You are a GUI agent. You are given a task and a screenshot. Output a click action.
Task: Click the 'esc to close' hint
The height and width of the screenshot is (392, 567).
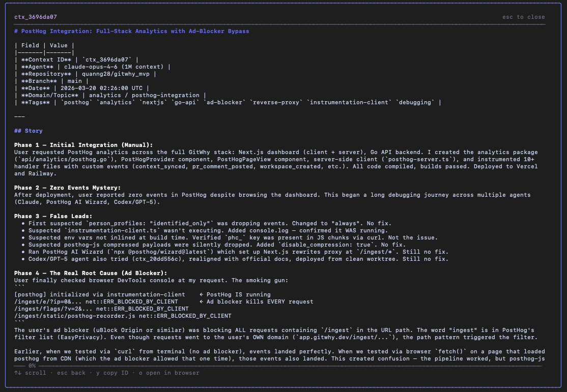(x=523, y=17)
